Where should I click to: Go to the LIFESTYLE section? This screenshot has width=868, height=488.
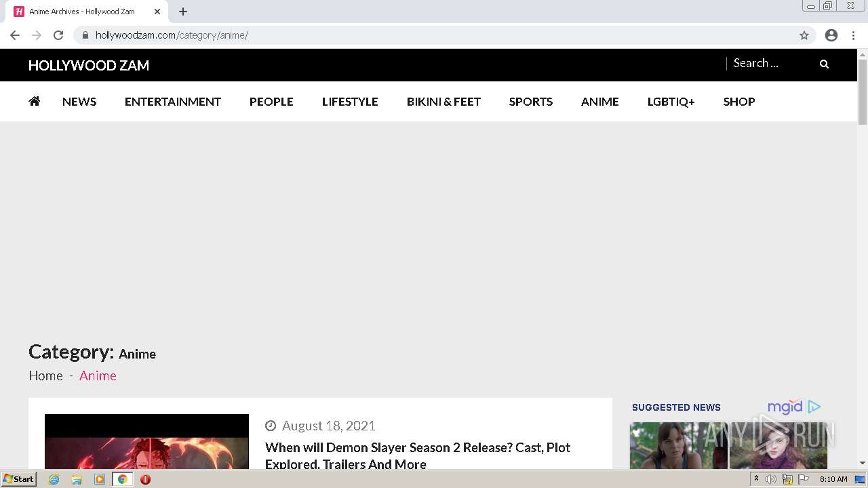click(350, 102)
